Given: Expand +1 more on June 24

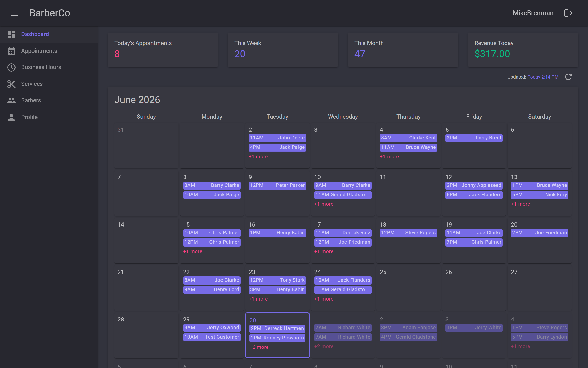Looking at the screenshot, I should point(324,299).
